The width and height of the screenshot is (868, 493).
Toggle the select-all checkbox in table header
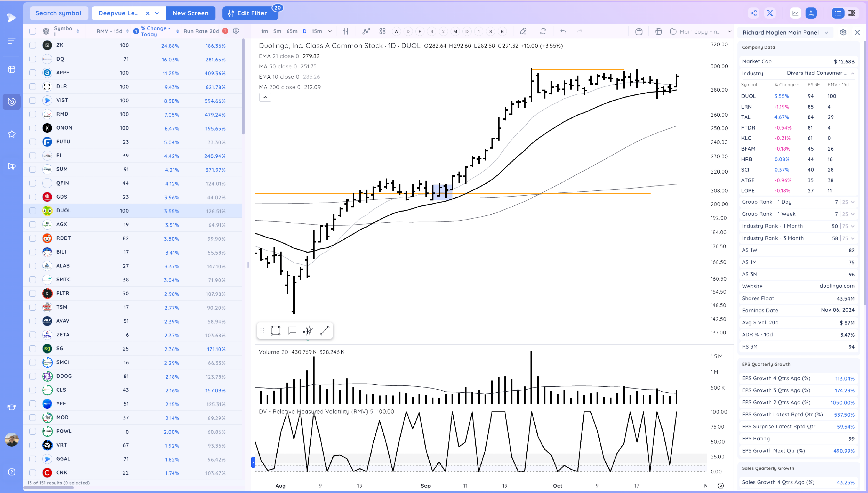[x=33, y=31]
